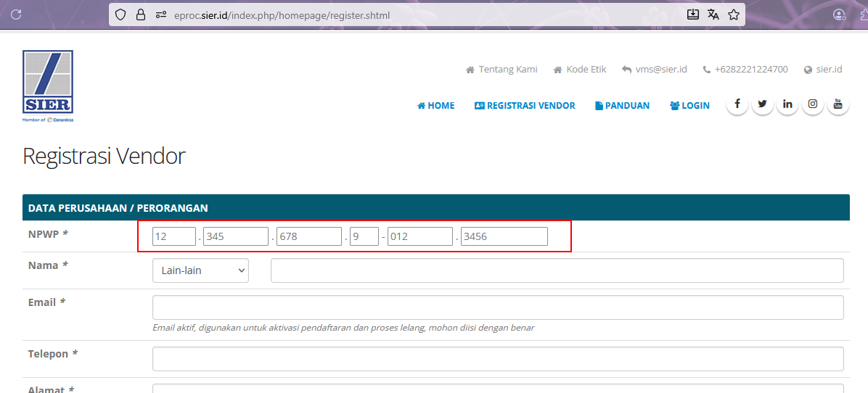Reload the page with browser refresh icon
868x393 pixels.
point(16,15)
